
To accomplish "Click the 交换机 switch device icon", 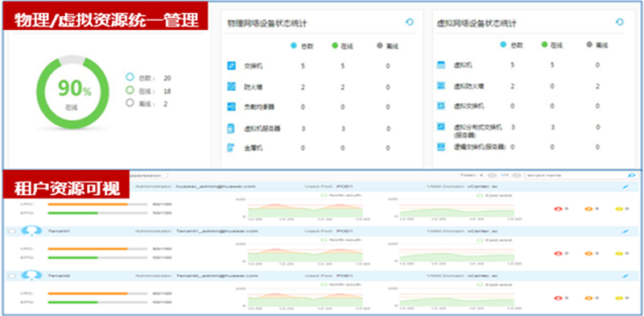I will (x=231, y=65).
